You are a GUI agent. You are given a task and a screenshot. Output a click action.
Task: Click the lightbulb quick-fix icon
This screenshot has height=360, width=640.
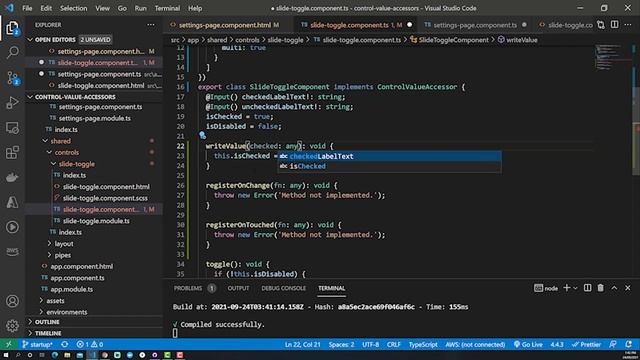click(202, 135)
